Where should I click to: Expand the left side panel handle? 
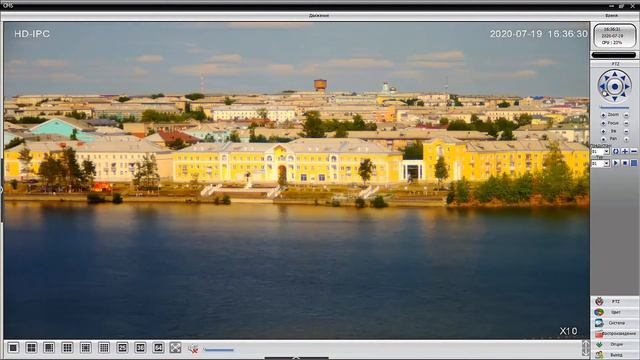click(2, 190)
